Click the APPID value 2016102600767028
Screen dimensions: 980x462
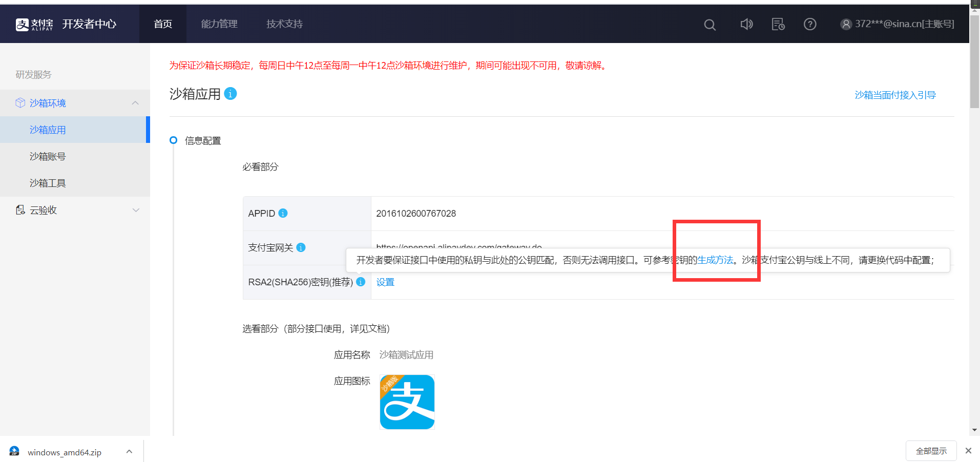coord(416,214)
